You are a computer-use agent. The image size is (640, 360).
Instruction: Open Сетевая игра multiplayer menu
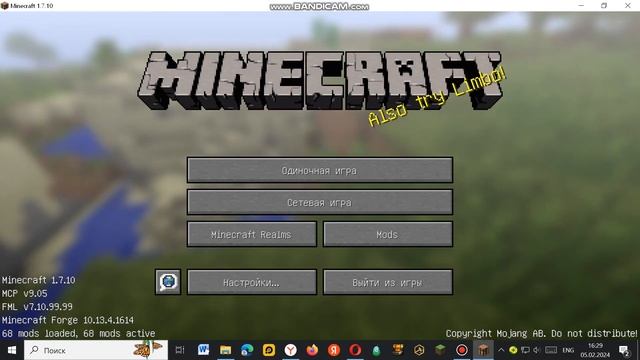320,202
